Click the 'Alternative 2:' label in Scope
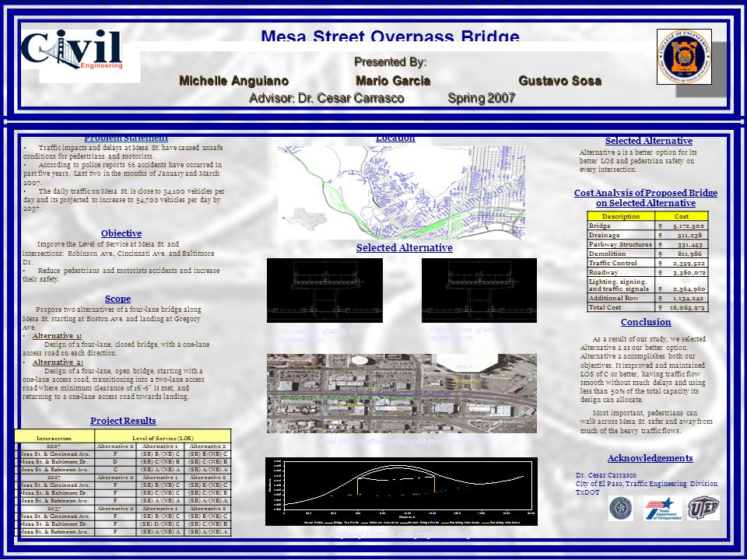Viewport: 747px width, 560px height. 58,362
